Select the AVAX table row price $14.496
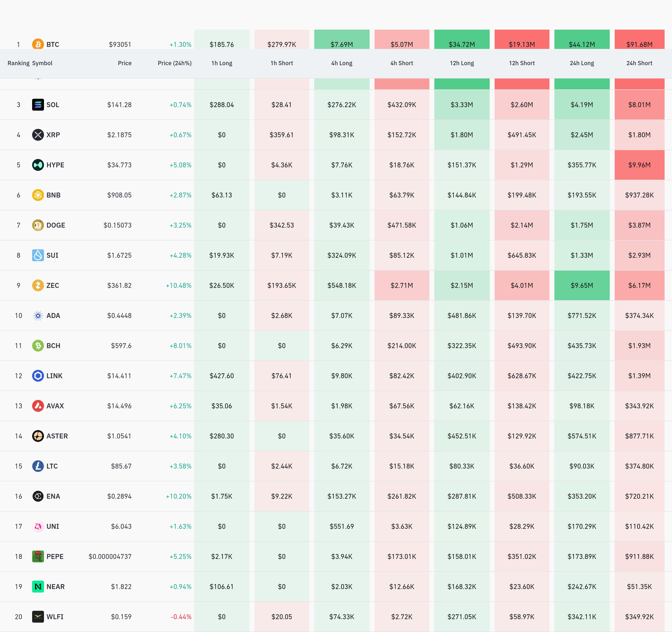672x632 pixels. tap(119, 406)
